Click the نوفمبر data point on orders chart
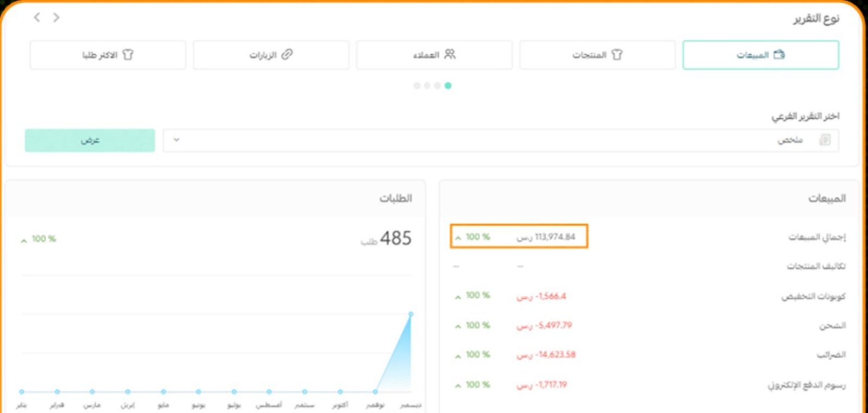The width and height of the screenshot is (868, 413). tap(375, 391)
